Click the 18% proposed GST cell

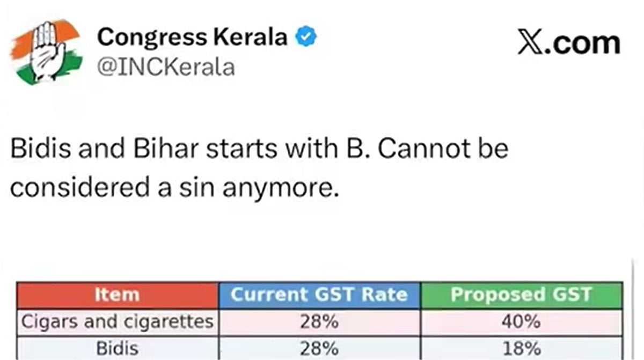pos(521,348)
